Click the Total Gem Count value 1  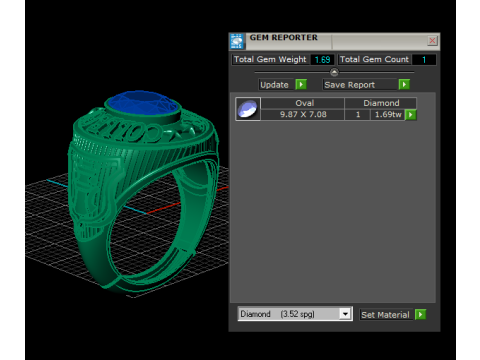(424, 60)
